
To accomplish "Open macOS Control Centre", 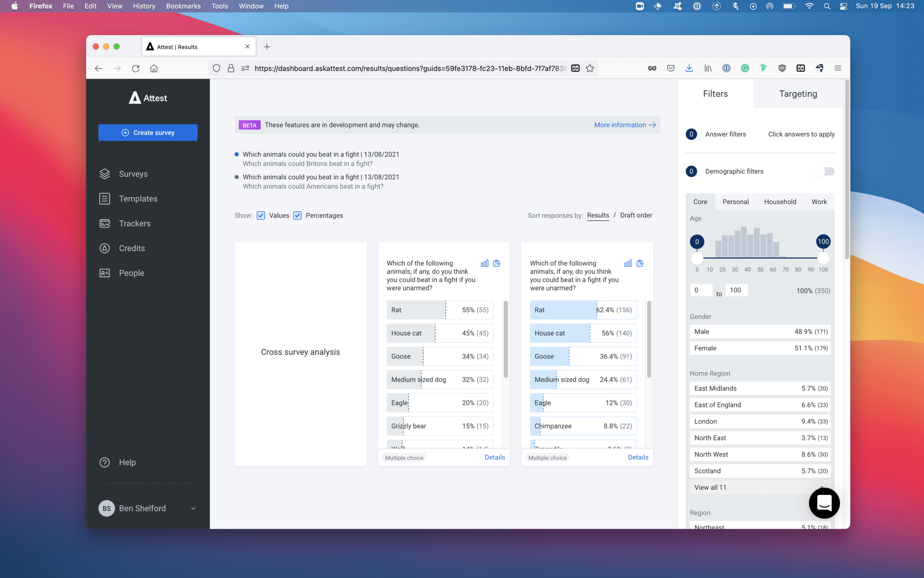I will click(x=843, y=6).
